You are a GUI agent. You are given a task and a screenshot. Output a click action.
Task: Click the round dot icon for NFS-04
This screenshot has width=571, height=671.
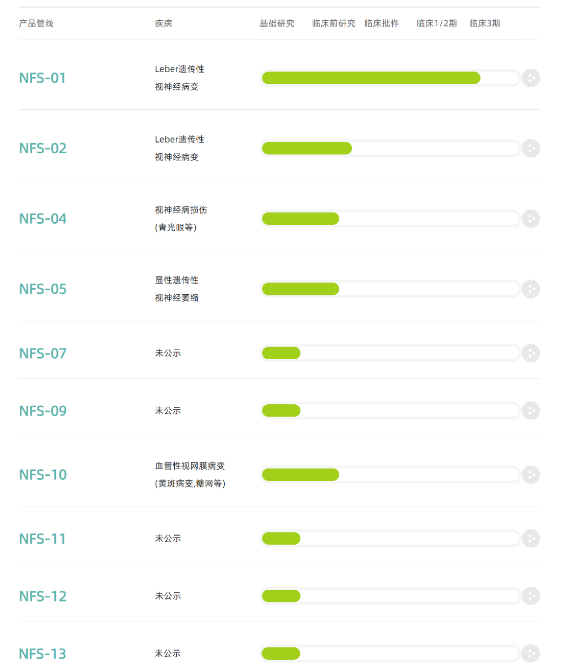[x=531, y=219]
